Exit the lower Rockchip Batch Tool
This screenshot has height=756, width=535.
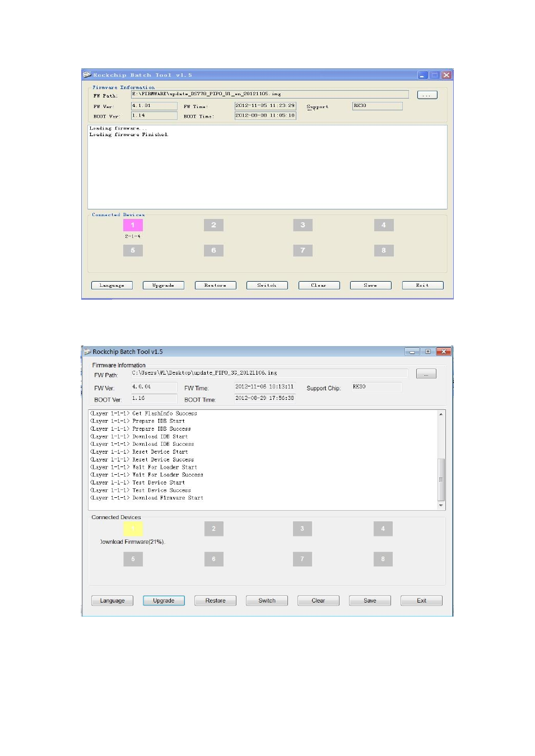pos(421,600)
